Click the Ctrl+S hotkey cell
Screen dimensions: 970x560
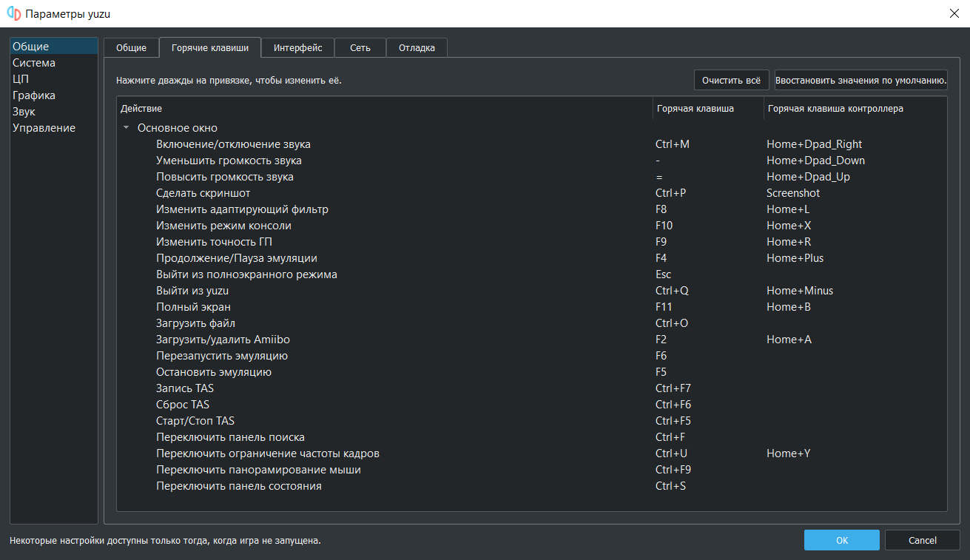click(671, 486)
